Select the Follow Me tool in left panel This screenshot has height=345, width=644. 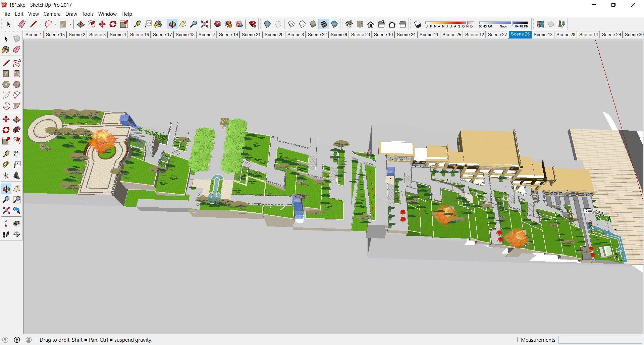pyautogui.click(x=17, y=130)
